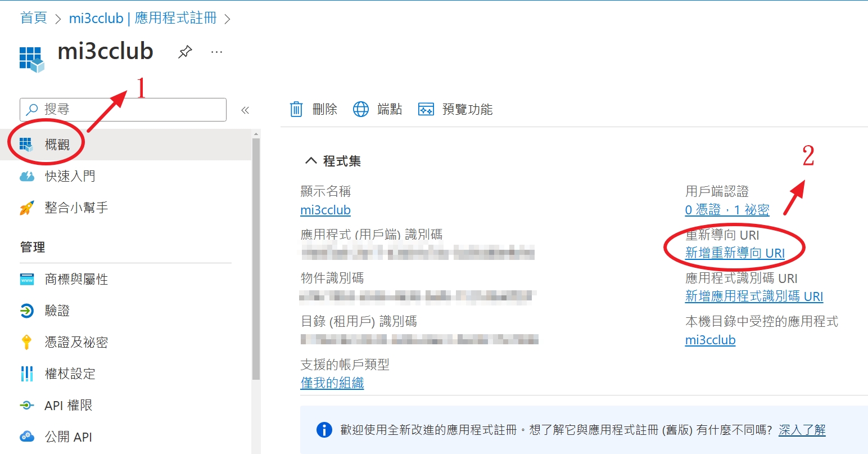Image resolution: width=868 pixels, height=454 pixels.
Task: Click the 快速入門 cloud icon
Action: (26, 176)
